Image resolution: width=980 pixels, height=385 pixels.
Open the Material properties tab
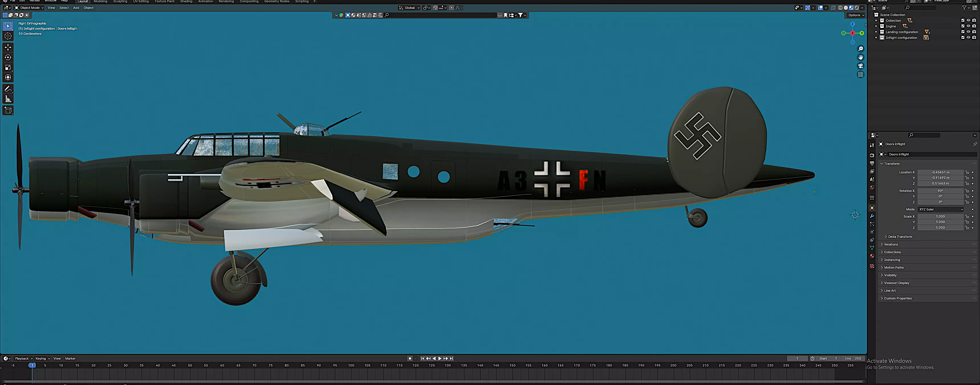pos(872,256)
